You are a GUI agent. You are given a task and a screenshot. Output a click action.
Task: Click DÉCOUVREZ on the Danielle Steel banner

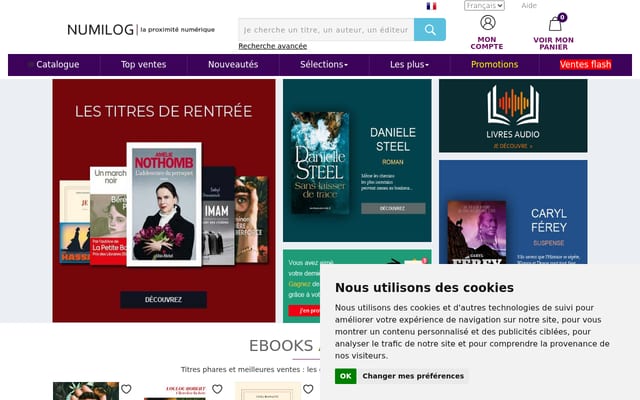393,208
